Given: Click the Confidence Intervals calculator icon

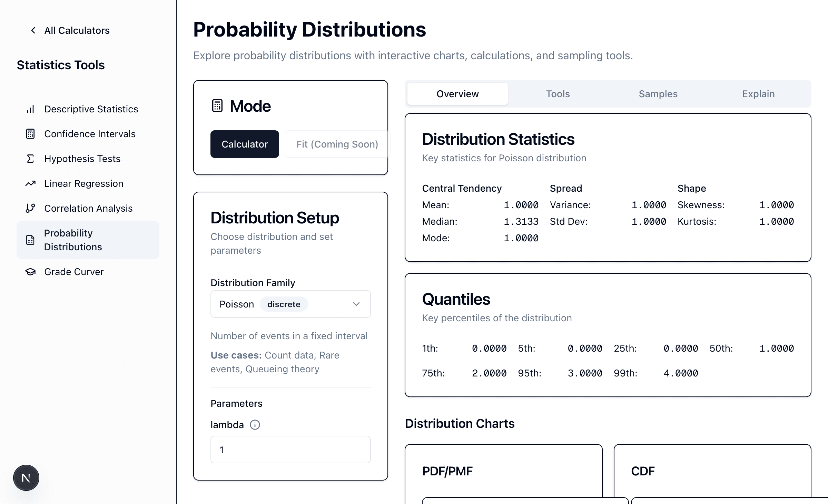Looking at the screenshot, I should tap(30, 134).
